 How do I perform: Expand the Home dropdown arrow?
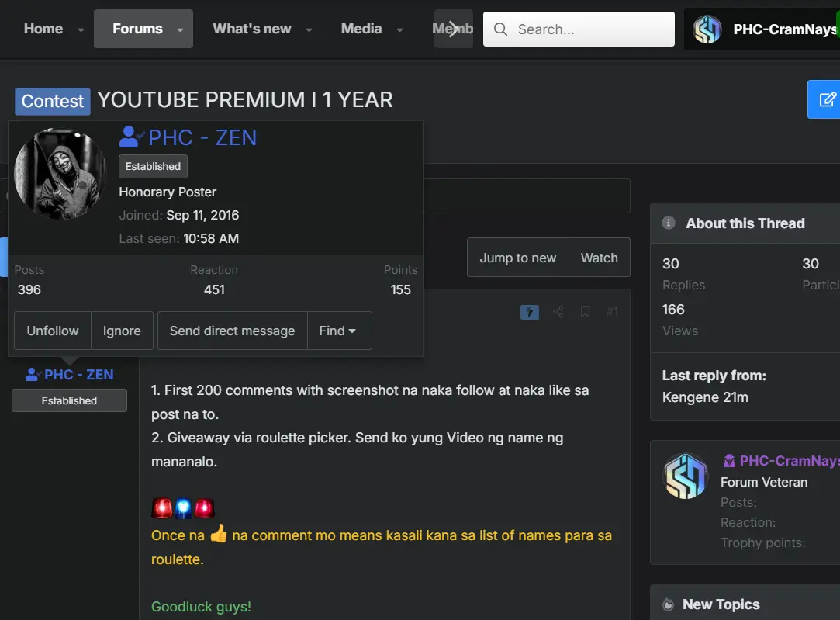(x=81, y=30)
